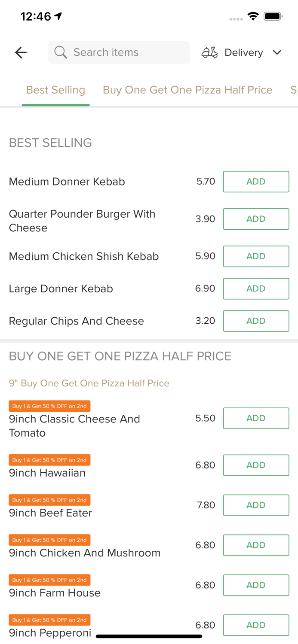Image resolution: width=298 pixels, height=644 pixels.
Task: Tap the 9inch Beef Eater promo badge
Action: click(49, 500)
